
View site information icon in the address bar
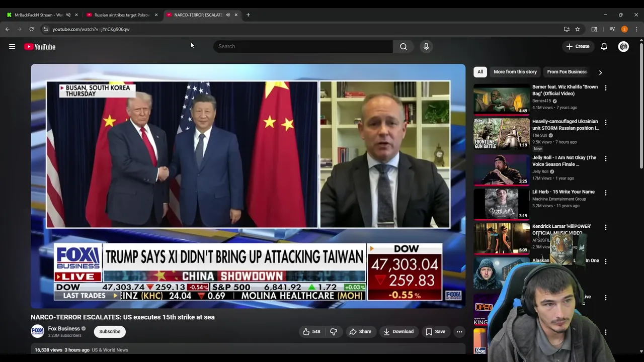pyautogui.click(x=46, y=29)
